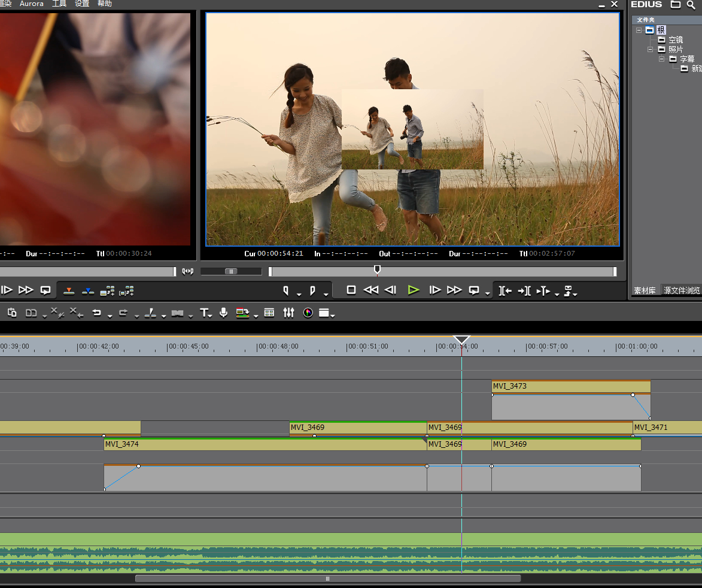Click the Set In point marker icon
Image resolution: width=702 pixels, height=588 pixels.
tap(286, 290)
